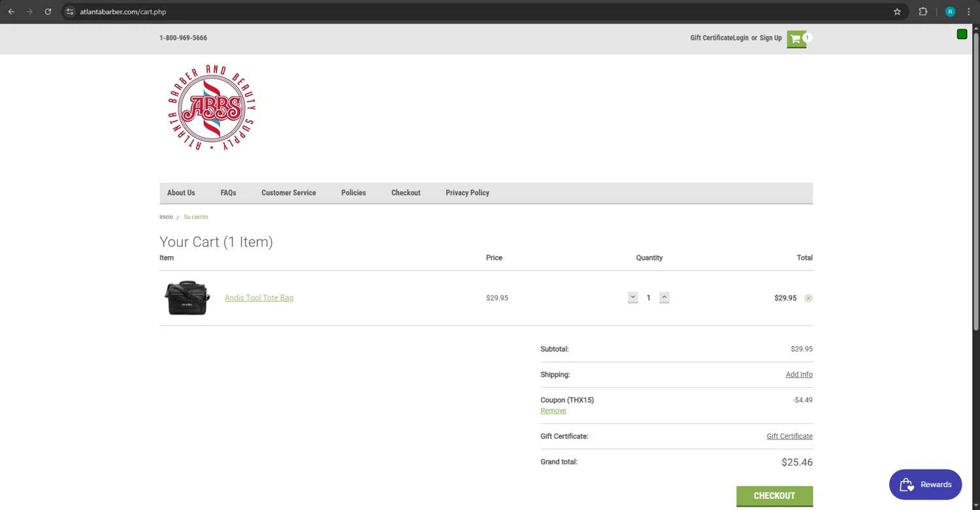Open the Rewards button
Viewport: 980px width, 510px height.
[925, 485]
